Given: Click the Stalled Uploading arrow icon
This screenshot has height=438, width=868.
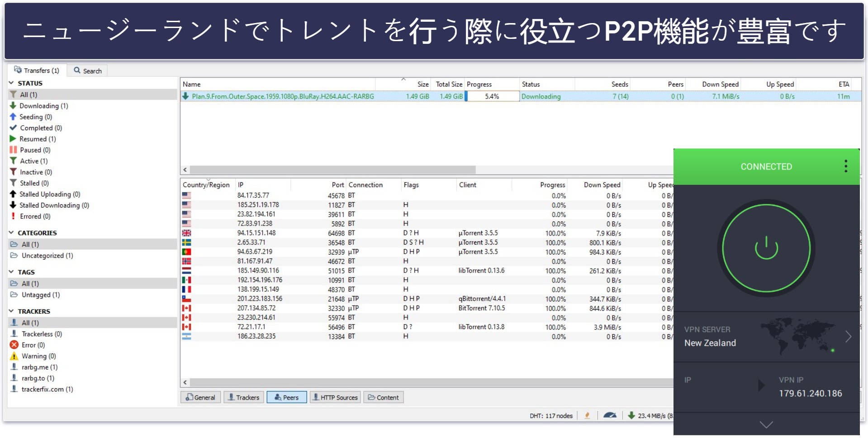Looking at the screenshot, I should point(13,194).
